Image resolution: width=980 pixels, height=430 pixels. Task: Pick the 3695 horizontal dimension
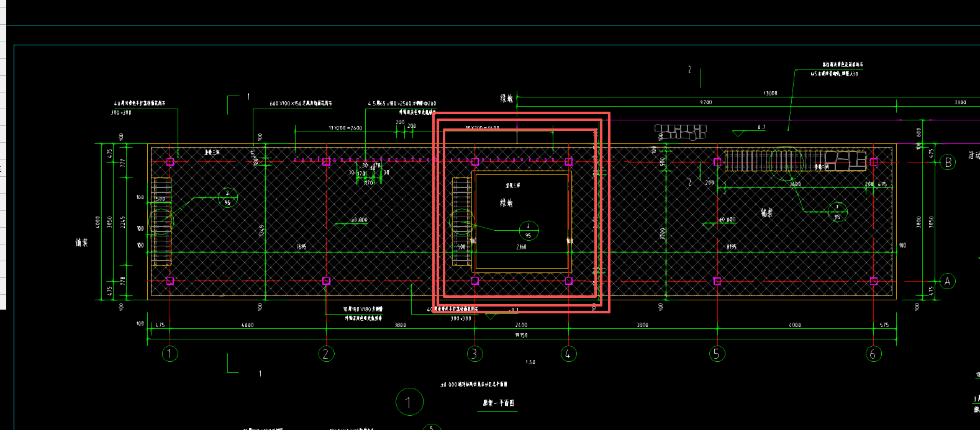coord(301,247)
